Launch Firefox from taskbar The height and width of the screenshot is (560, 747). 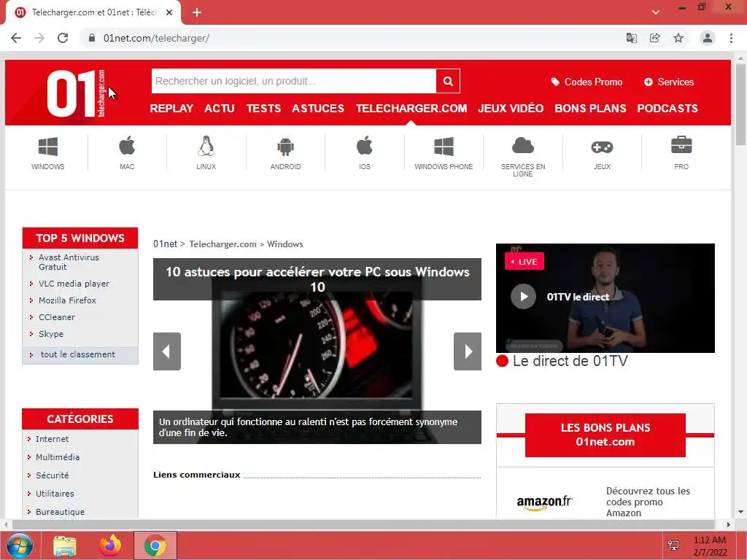click(x=110, y=545)
